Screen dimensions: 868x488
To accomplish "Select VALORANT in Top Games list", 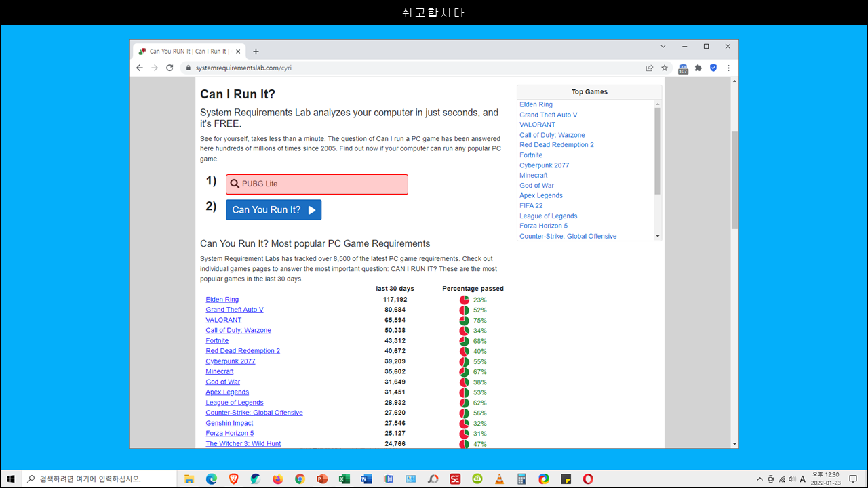I will [537, 125].
